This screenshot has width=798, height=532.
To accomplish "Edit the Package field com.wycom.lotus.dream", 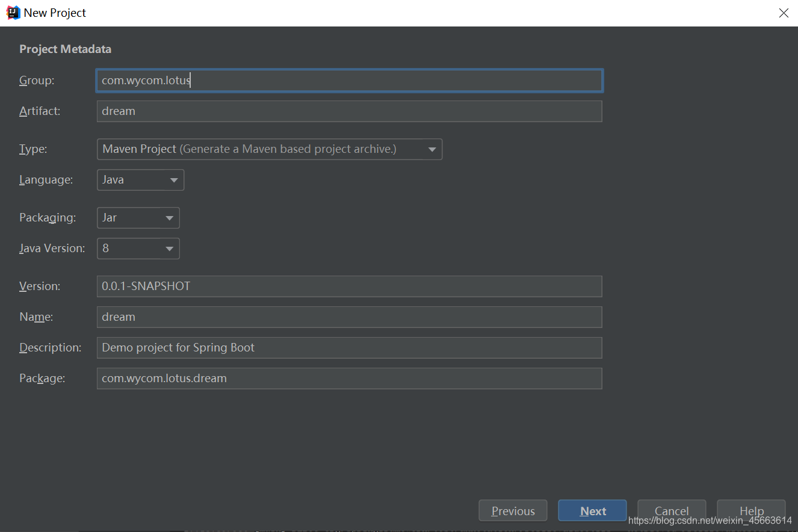I will click(349, 379).
